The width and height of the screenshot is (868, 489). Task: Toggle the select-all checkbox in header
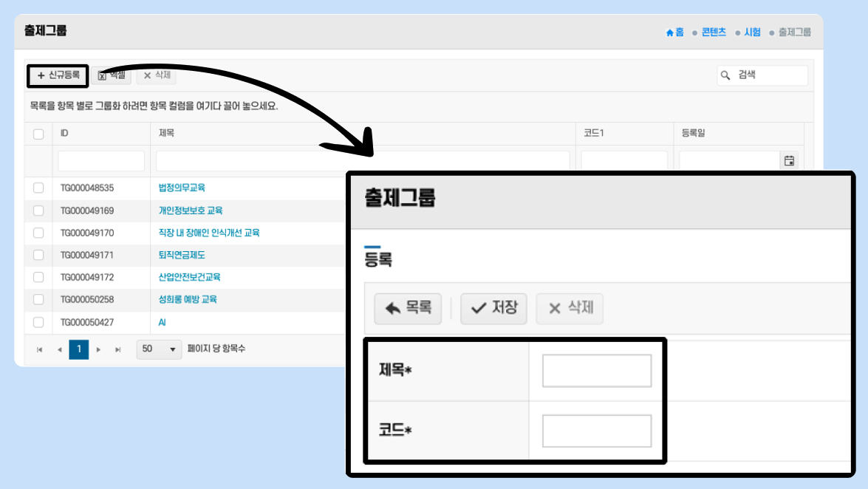click(x=38, y=134)
